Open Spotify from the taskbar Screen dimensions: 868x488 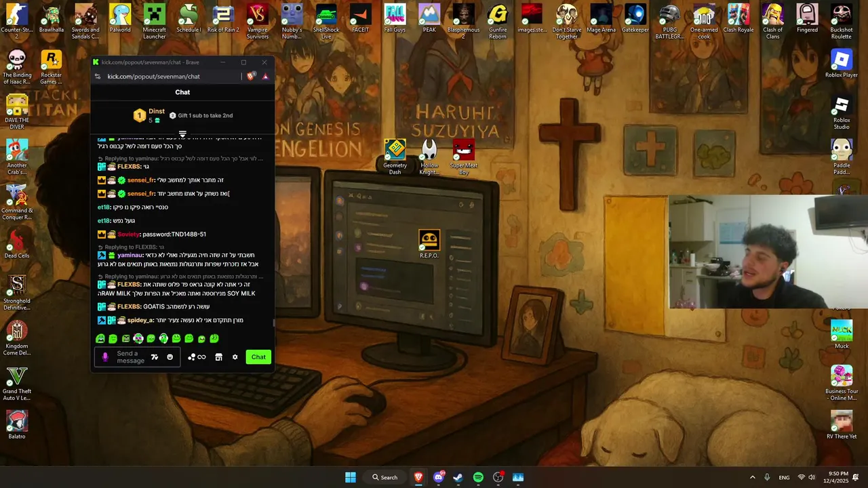point(478,477)
